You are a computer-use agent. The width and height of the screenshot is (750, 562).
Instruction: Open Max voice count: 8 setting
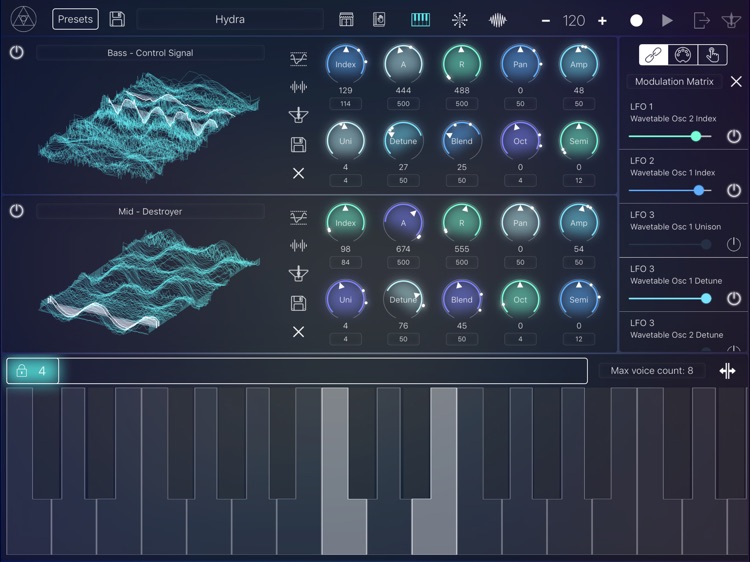click(651, 371)
